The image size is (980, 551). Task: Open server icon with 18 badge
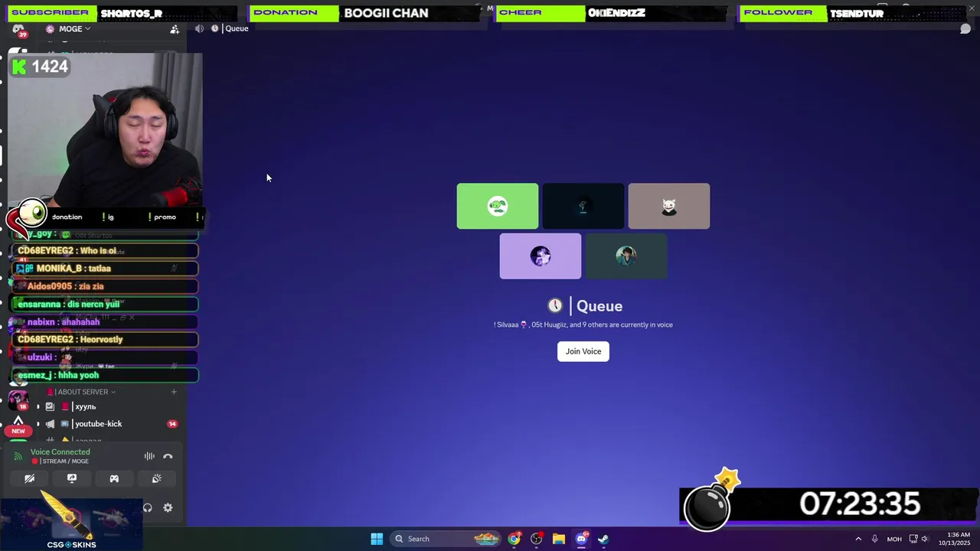[x=18, y=400]
